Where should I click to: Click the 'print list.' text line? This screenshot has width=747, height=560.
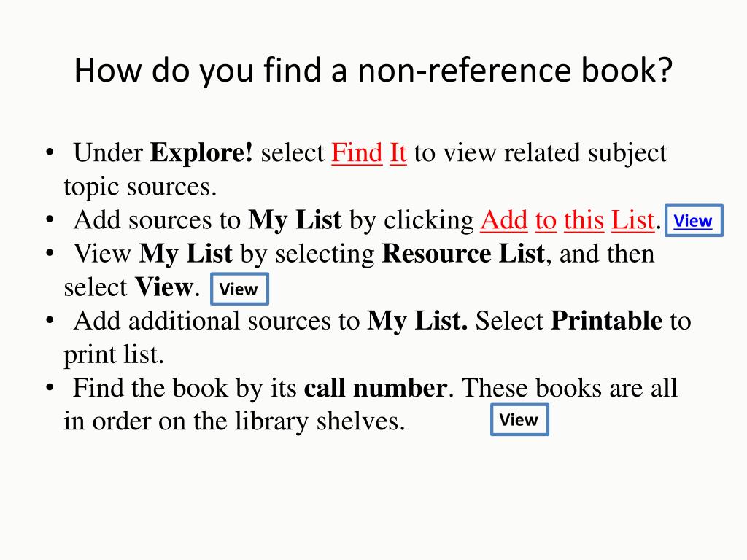click(114, 355)
